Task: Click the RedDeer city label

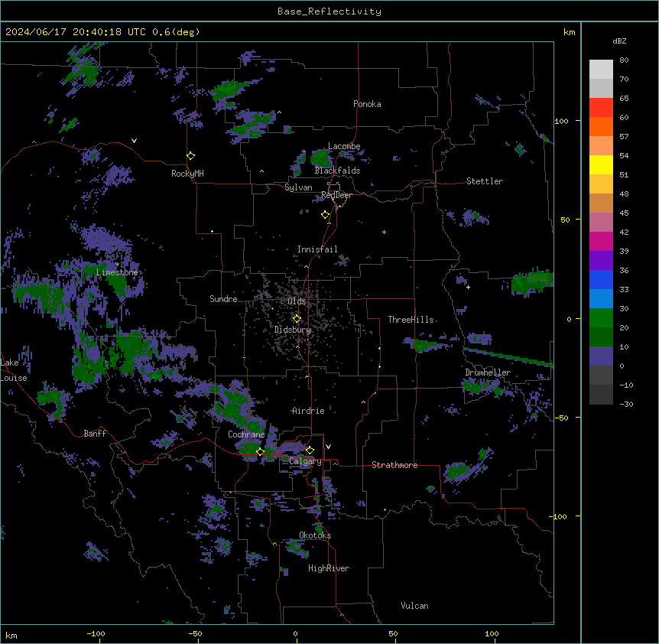Action: tap(336, 195)
